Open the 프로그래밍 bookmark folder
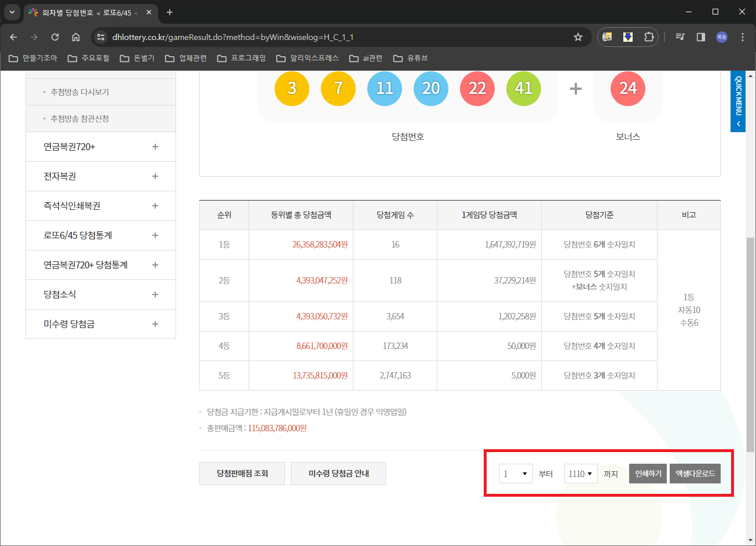The height and width of the screenshot is (546, 756). point(241,58)
